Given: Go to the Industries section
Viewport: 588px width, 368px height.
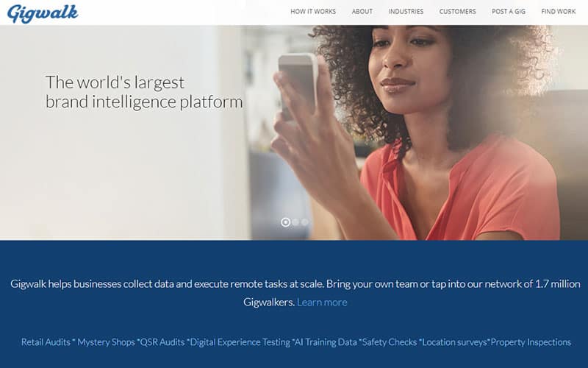Looking at the screenshot, I should click(406, 12).
